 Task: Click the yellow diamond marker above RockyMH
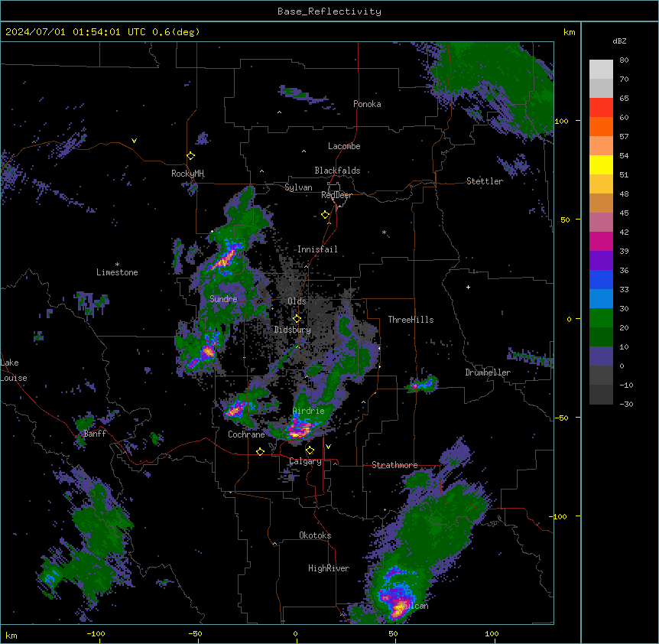191,156
